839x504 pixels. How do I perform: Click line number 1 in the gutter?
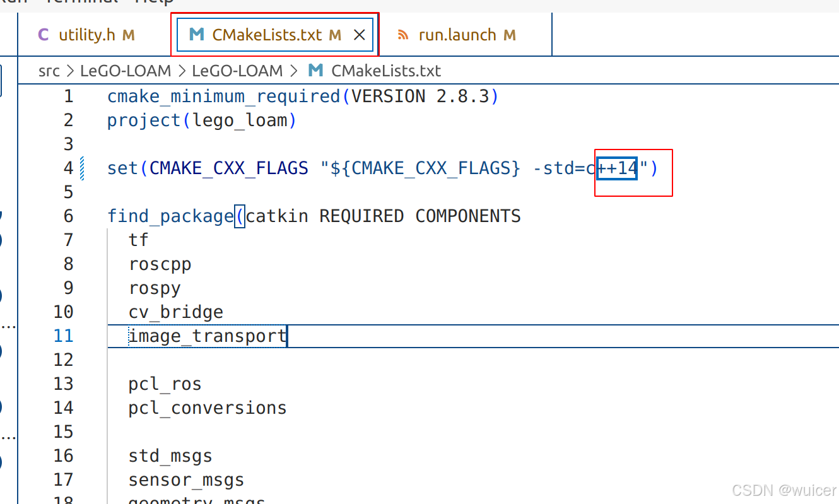(x=68, y=97)
